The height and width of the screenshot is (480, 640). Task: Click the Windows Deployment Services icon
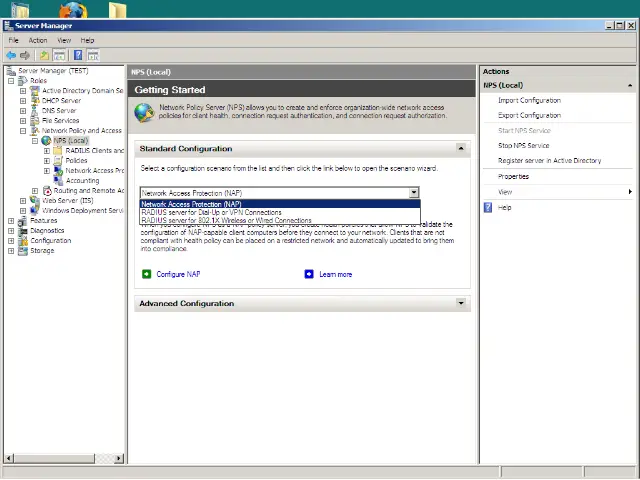click(x=35, y=211)
